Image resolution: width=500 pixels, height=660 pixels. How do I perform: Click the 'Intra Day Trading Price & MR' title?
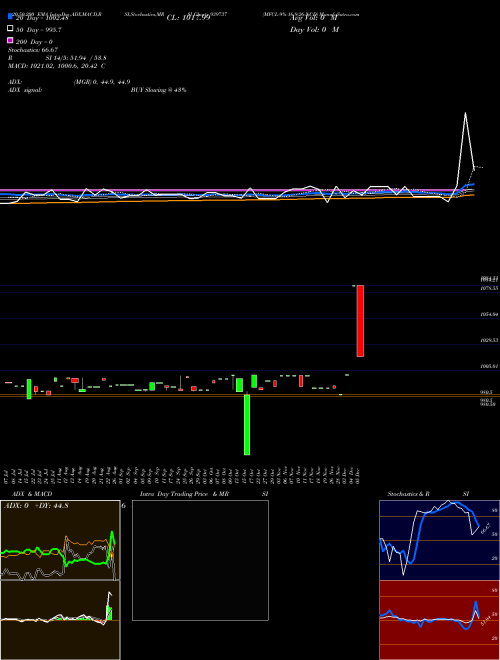pyautogui.click(x=184, y=494)
